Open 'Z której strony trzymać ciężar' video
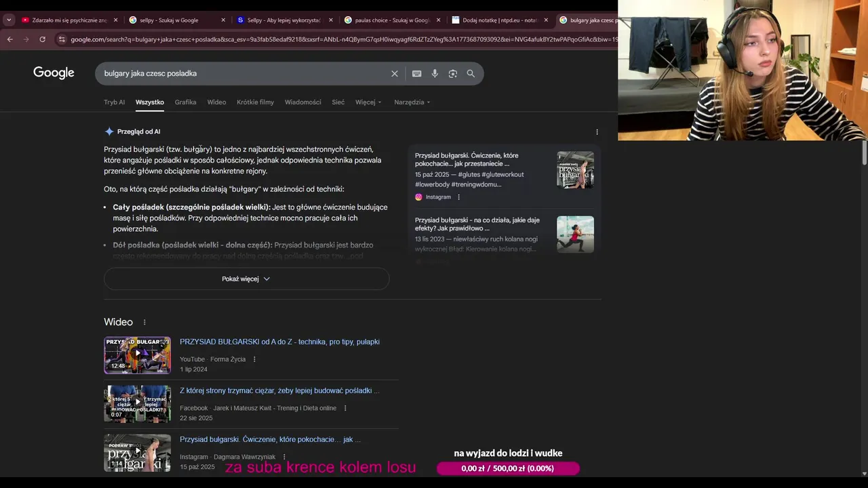This screenshot has height=488, width=868. pos(279,390)
